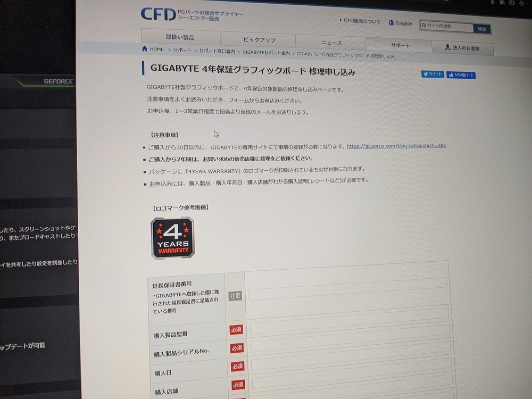
Task: Click the 任意 badge beside 延長保証書番号
Action: (x=235, y=296)
